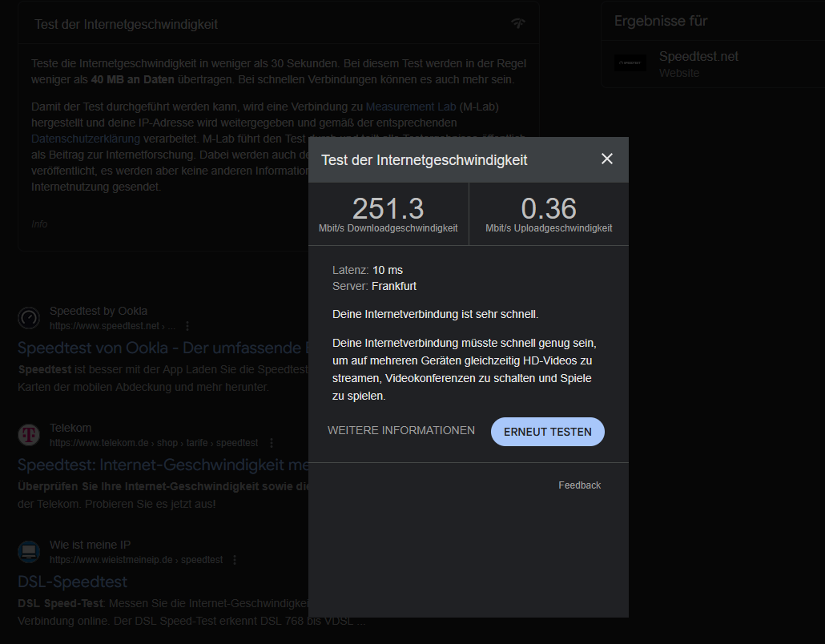Click the Latenz 10 ms text

pyautogui.click(x=368, y=270)
